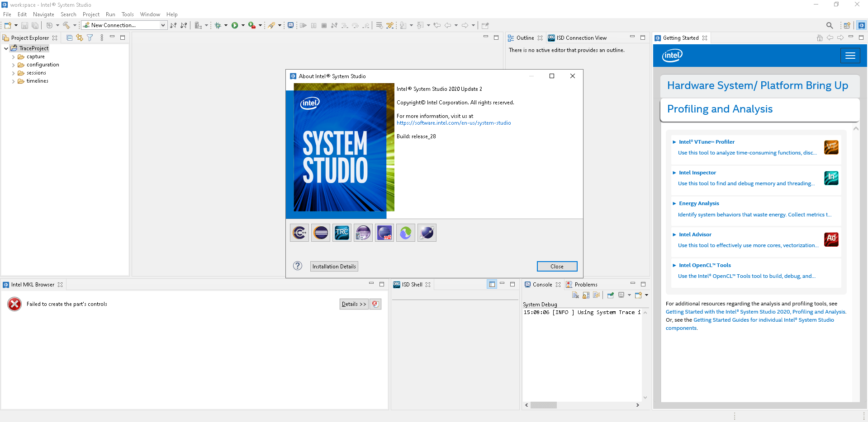Close the Intel MKL Browser tab
The image size is (868, 422).
pyautogui.click(x=60, y=285)
